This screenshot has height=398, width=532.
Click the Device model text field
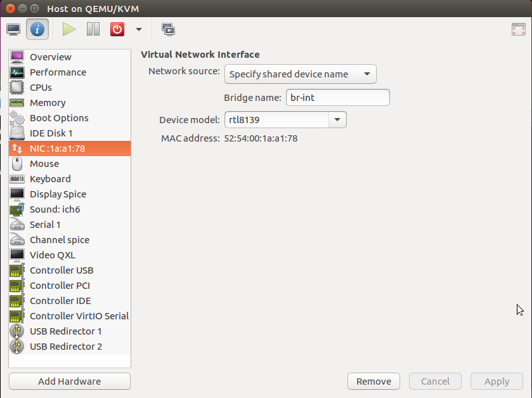tap(276, 120)
